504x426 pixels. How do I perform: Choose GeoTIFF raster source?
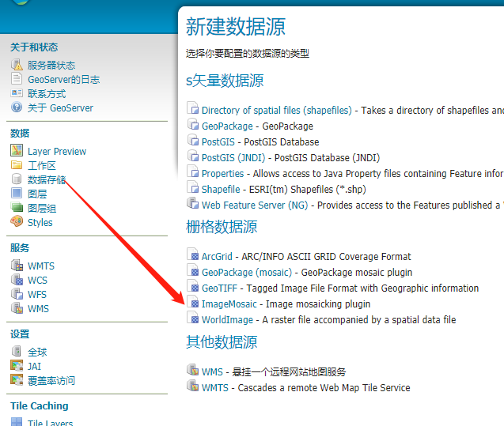pos(219,288)
